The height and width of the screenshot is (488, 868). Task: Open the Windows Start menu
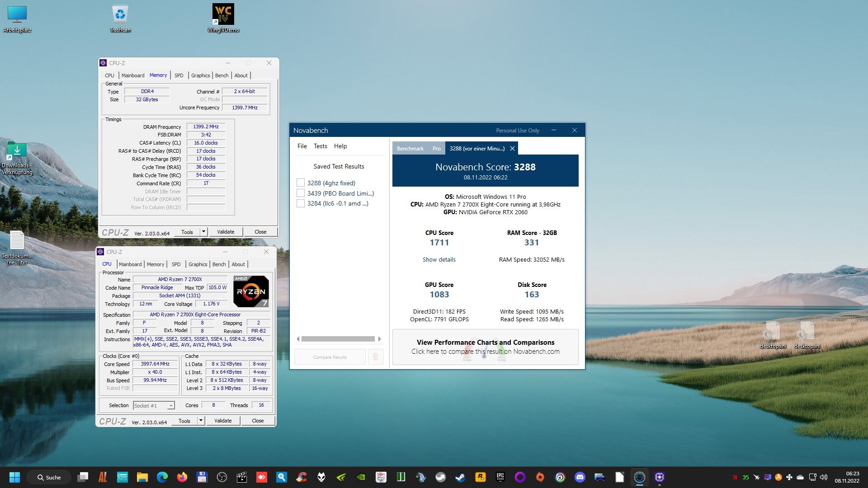(14, 477)
